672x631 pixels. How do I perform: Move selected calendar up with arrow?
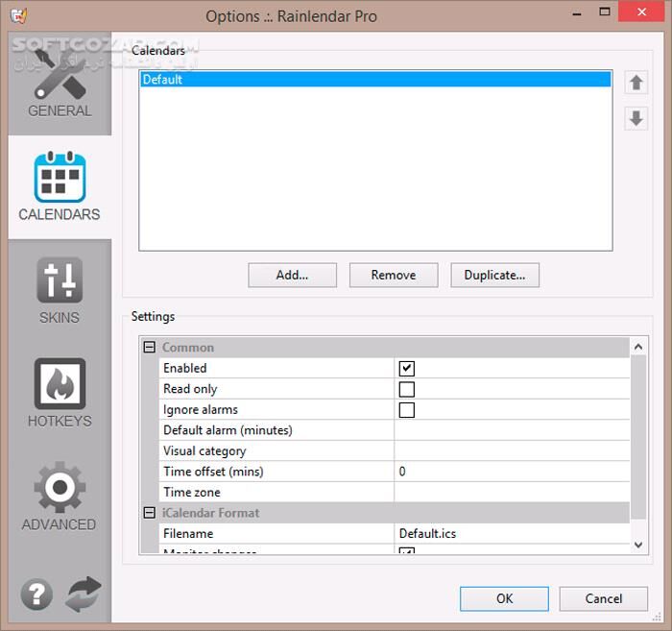tap(636, 83)
